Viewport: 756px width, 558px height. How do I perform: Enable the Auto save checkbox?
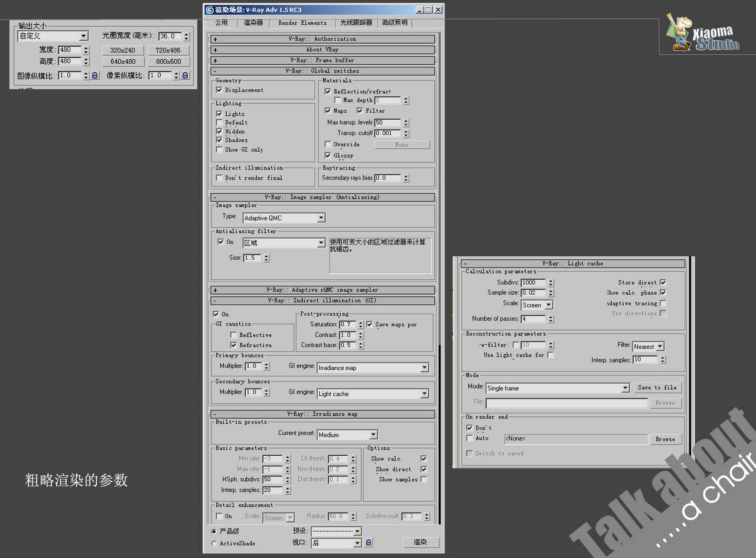click(470, 438)
